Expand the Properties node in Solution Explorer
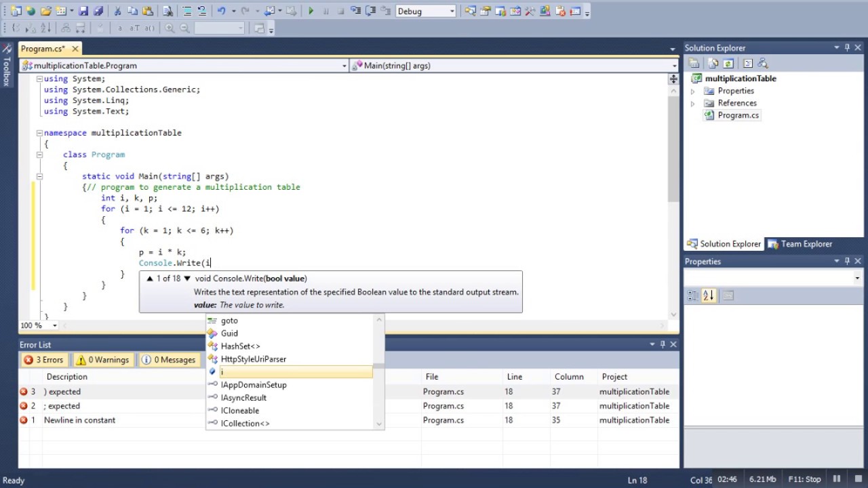 pos(692,91)
